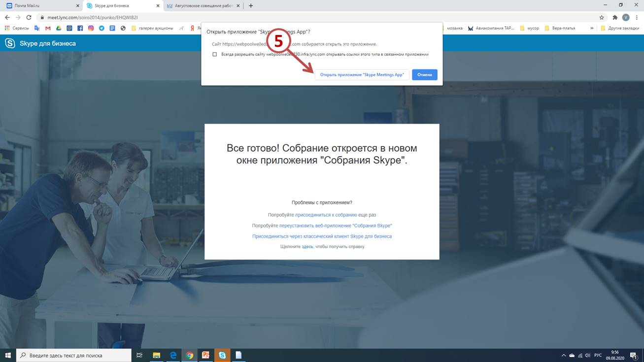This screenshot has height=362, width=644.
Task: Click переустановить веб-приложение Собрания Skype link
Action: pos(336,226)
